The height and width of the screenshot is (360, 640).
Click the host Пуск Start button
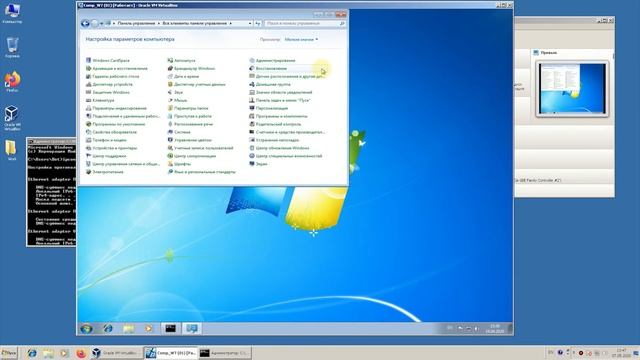9,353
